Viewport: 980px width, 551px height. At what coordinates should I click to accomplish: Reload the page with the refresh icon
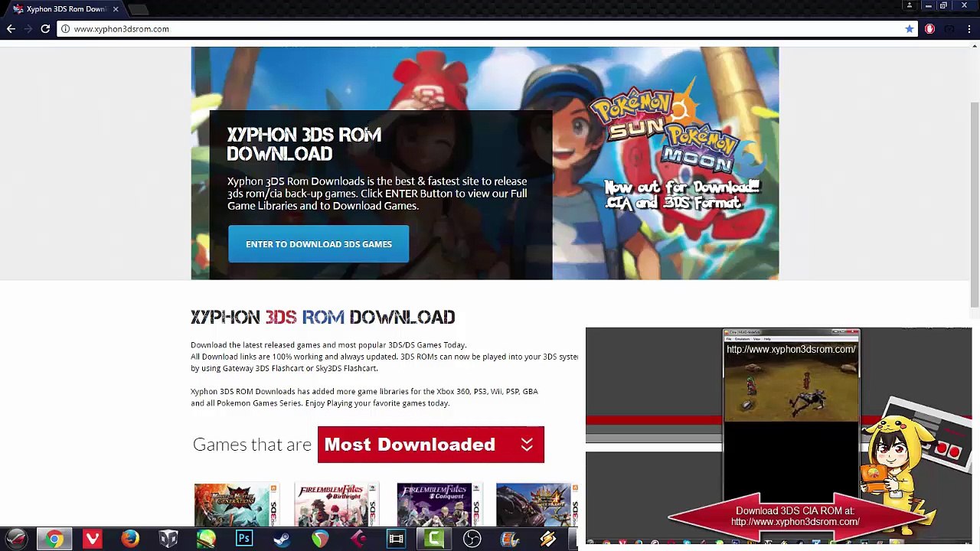45,29
